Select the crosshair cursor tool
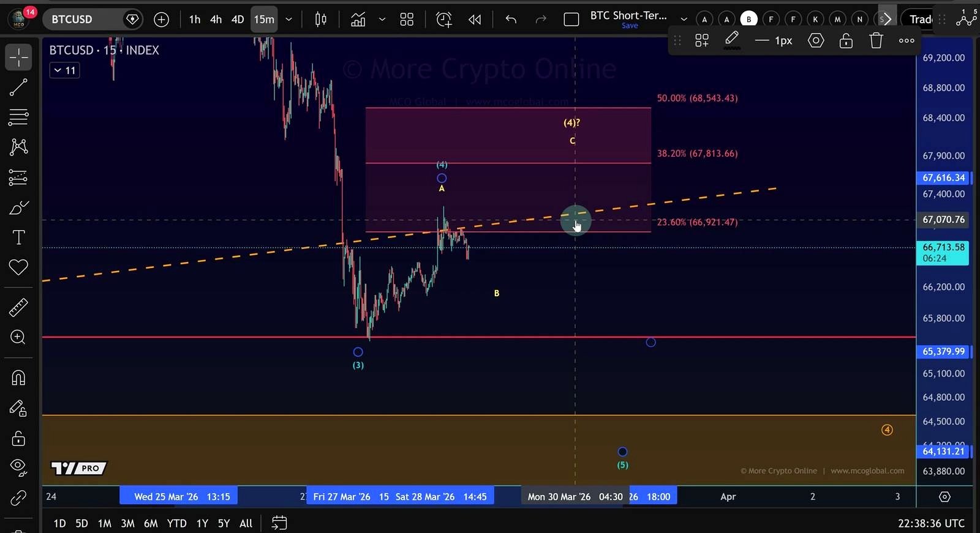 pyautogui.click(x=18, y=58)
